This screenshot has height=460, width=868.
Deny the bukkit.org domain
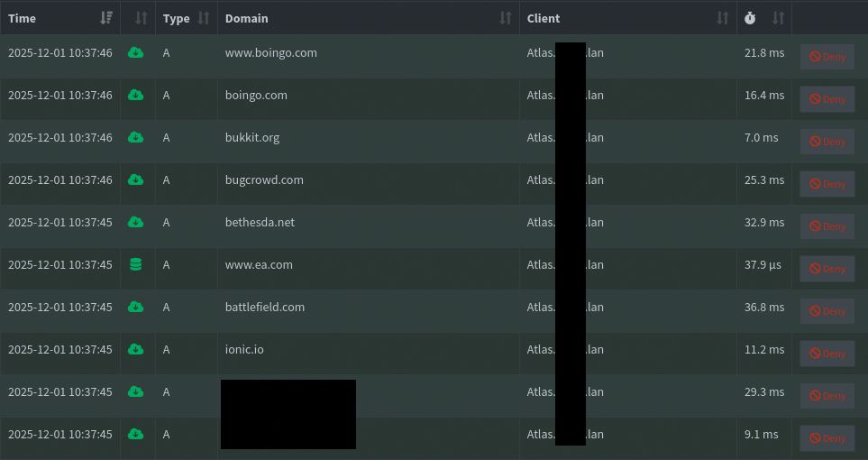(827, 142)
